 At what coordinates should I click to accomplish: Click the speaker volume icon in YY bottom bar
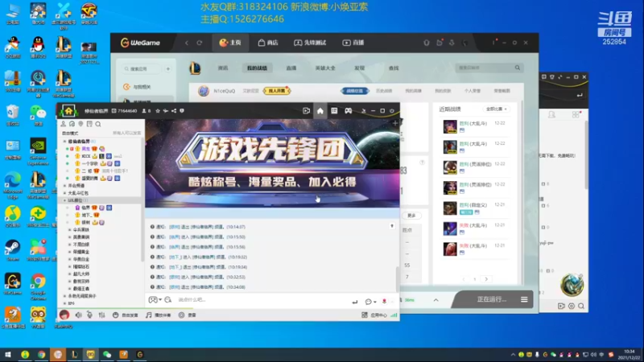[78, 315]
